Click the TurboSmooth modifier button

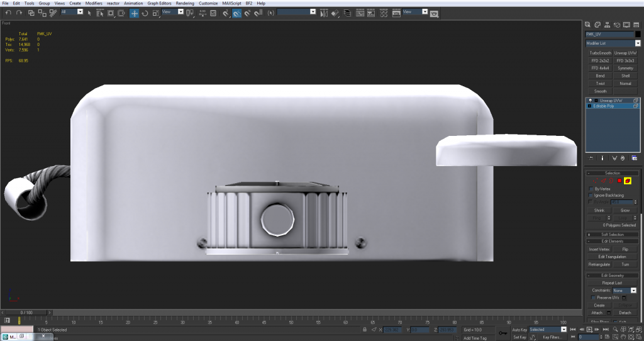pos(600,53)
